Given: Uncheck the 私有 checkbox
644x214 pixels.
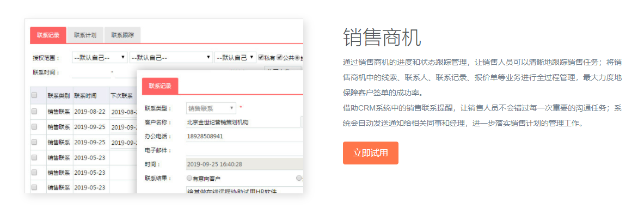Looking at the screenshot, I should [261, 58].
